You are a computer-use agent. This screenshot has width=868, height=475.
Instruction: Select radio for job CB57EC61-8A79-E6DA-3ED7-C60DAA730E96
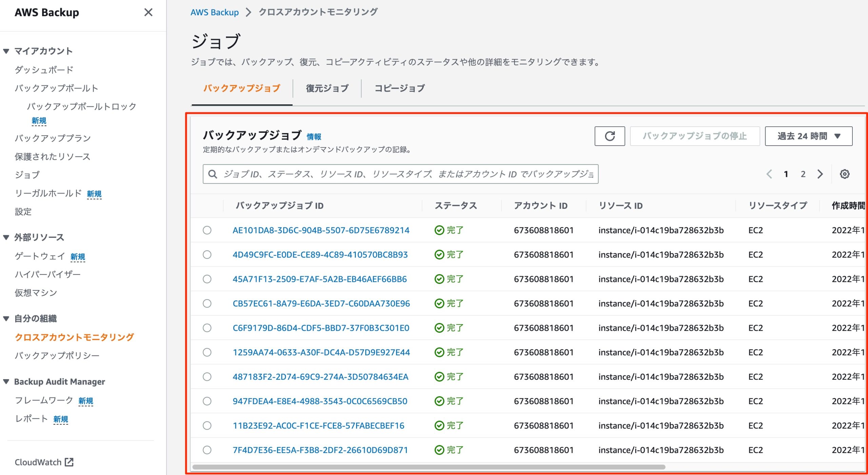click(207, 304)
